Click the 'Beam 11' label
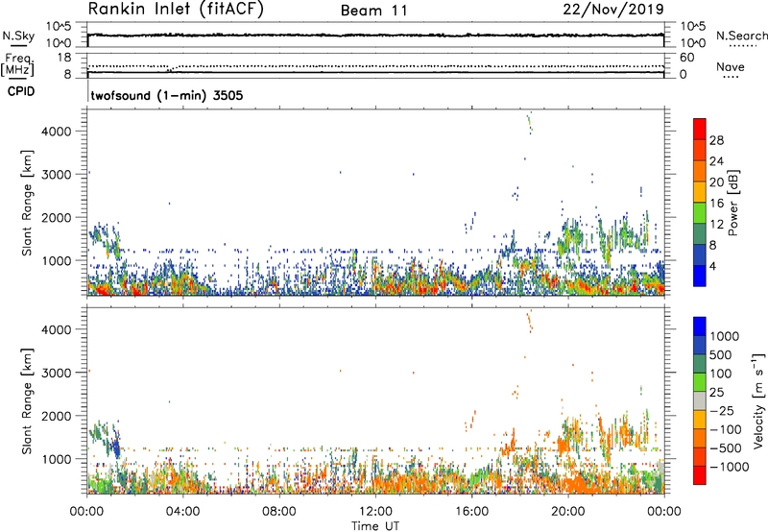This screenshot has width=768, height=532. (x=373, y=11)
